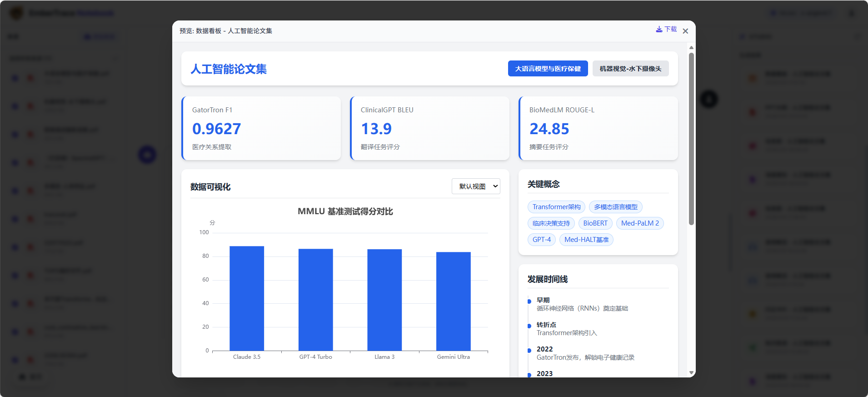Select the GatorTron F1 metric card
This screenshot has width=868, height=397.
pyautogui.click(x=261, y=128)
